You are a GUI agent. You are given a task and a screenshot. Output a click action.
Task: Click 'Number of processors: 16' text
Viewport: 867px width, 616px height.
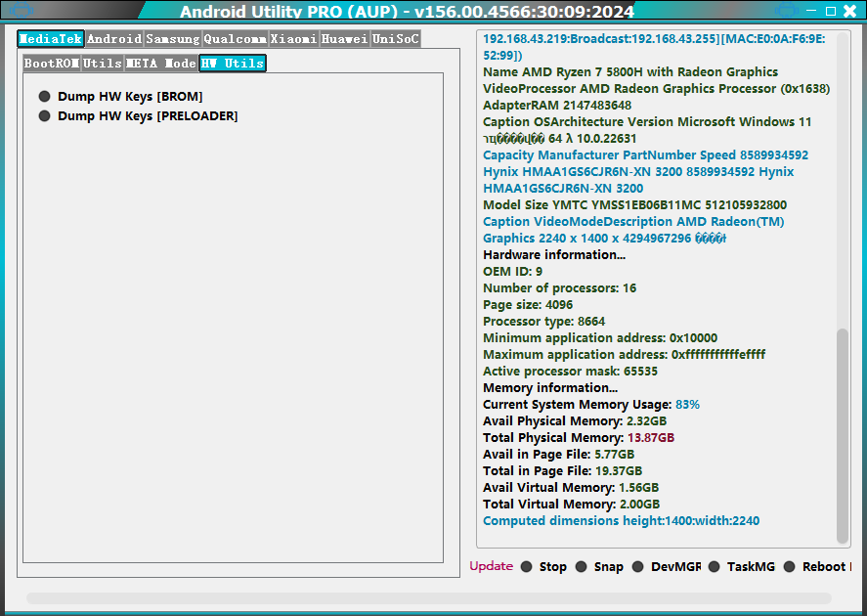click(x=559, y=288)
